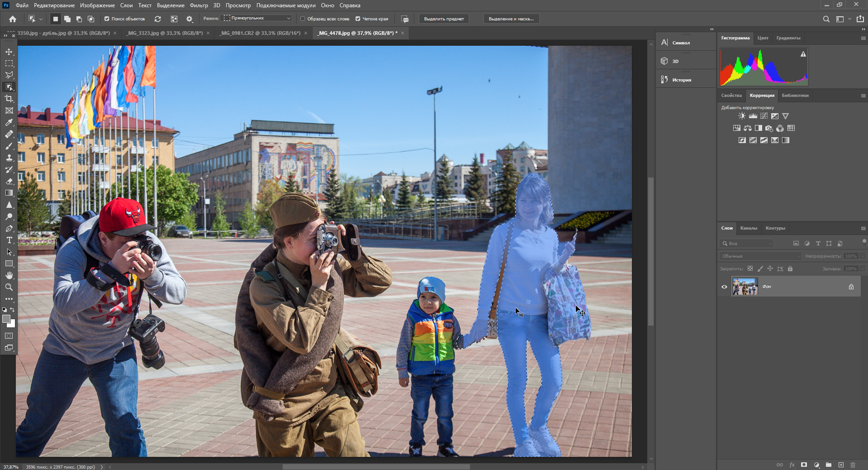The image size is (868, 470).
Task: Open the Фильтр menu
Action: pyautogui.click(x=199, y=5)
